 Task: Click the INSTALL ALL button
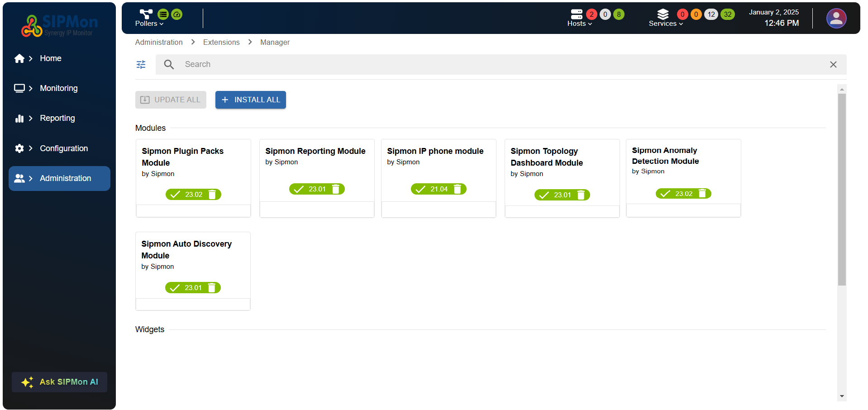click(x=251, y=100)
